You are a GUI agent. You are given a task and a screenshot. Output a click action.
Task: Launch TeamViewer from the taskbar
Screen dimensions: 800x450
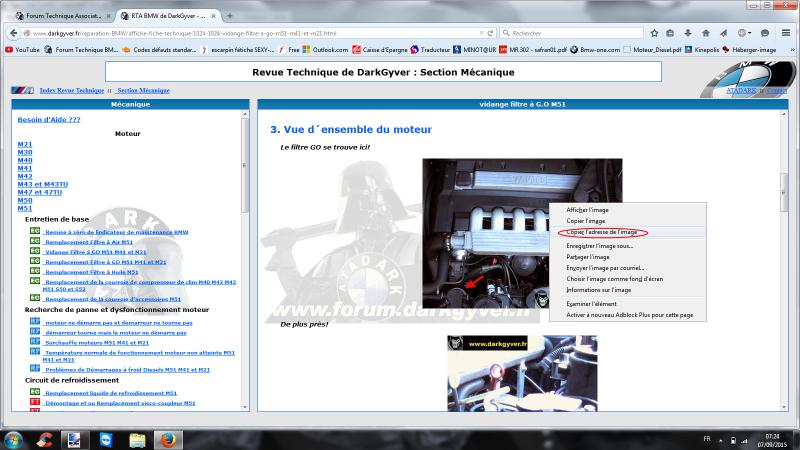103,438
